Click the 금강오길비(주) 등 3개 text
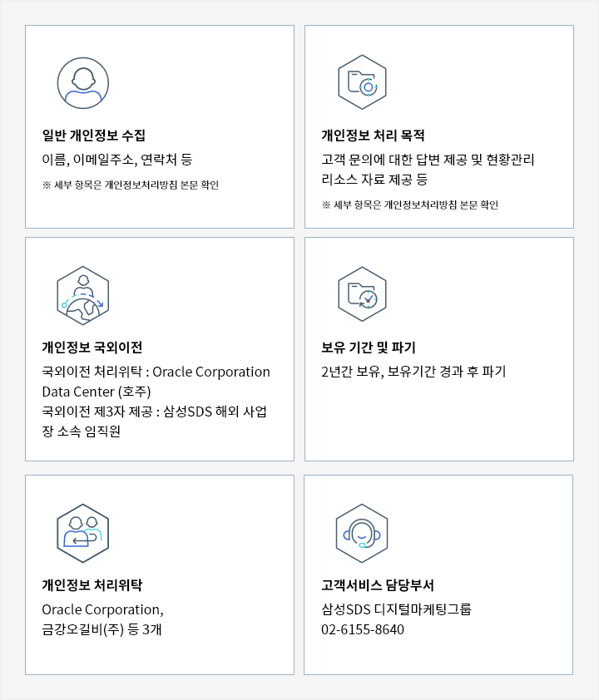Screen dimensions: 599x700 point(101,629)
